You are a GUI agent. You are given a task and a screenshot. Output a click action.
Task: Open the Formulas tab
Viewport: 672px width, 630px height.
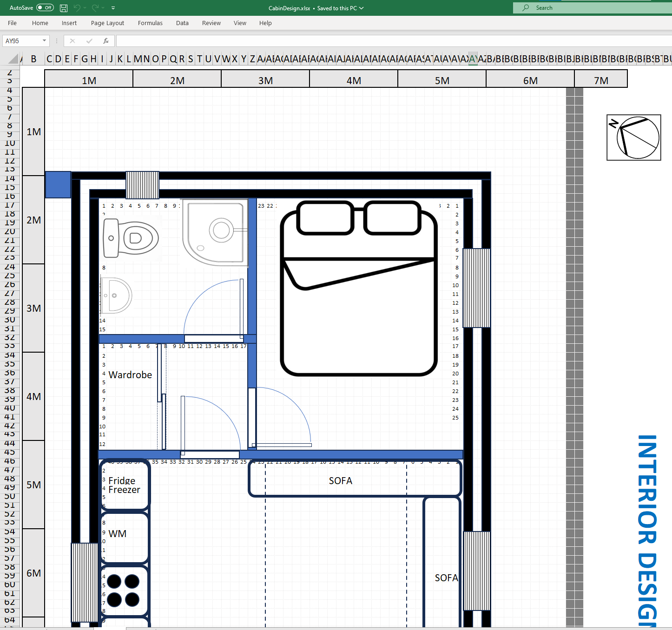(x=150, y=23)
